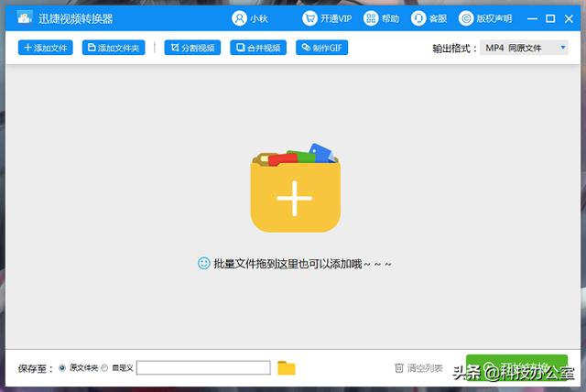Open the 制作GIF tool
586x392 pixels.
pos(321,48)
